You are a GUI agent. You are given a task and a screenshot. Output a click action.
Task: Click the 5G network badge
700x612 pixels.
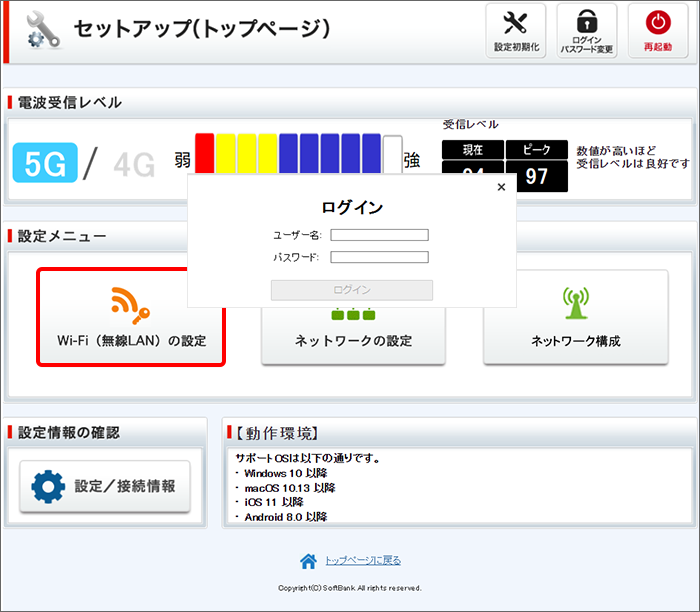point(45,162)
